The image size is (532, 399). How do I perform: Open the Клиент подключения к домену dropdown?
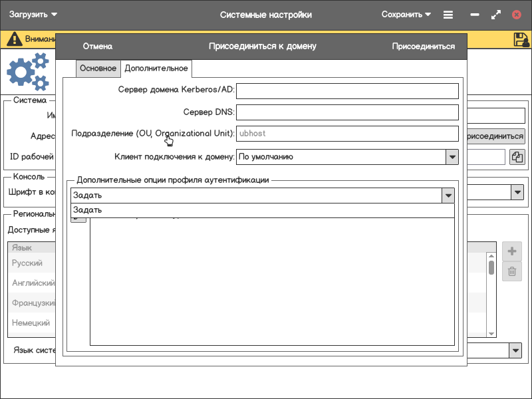(x=452, y=157)
